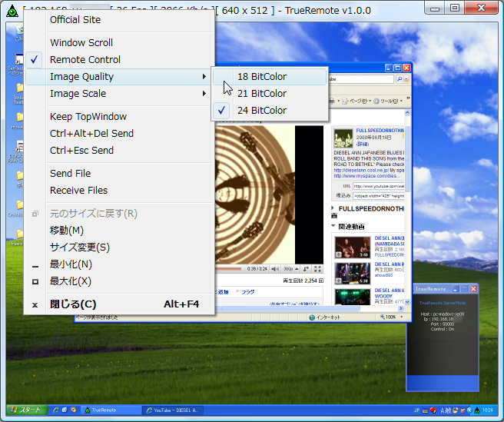This screenshot has height=422, width=504.
Task: Choose 最小化(N) in the system menu
Action: coord(119,264)
